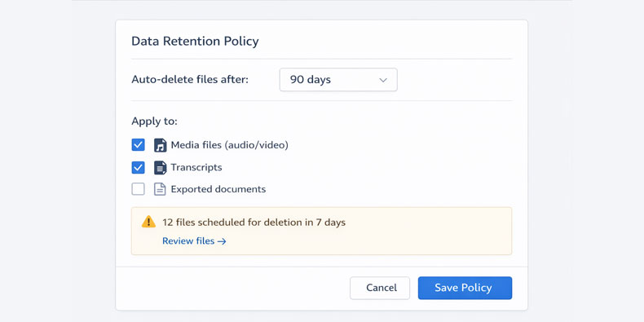Click the Data Retention Policy heading
644x322 pixels.
pos(195,41)
